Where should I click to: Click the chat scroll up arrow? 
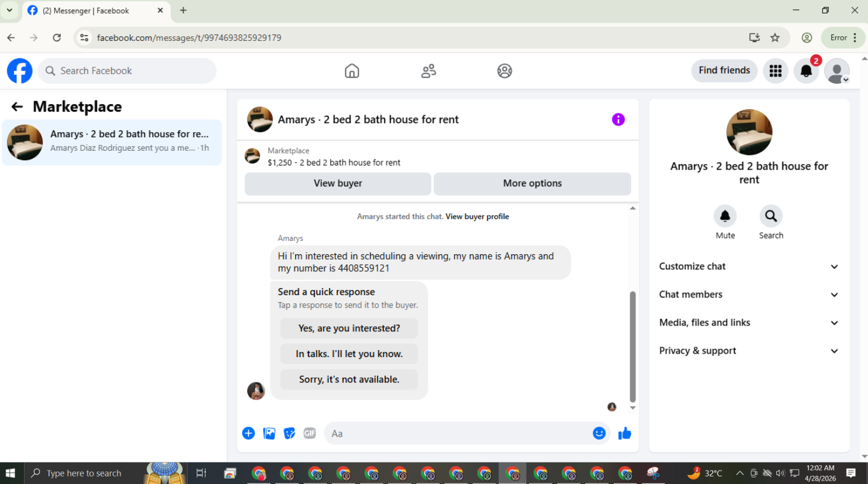[632, 208]
